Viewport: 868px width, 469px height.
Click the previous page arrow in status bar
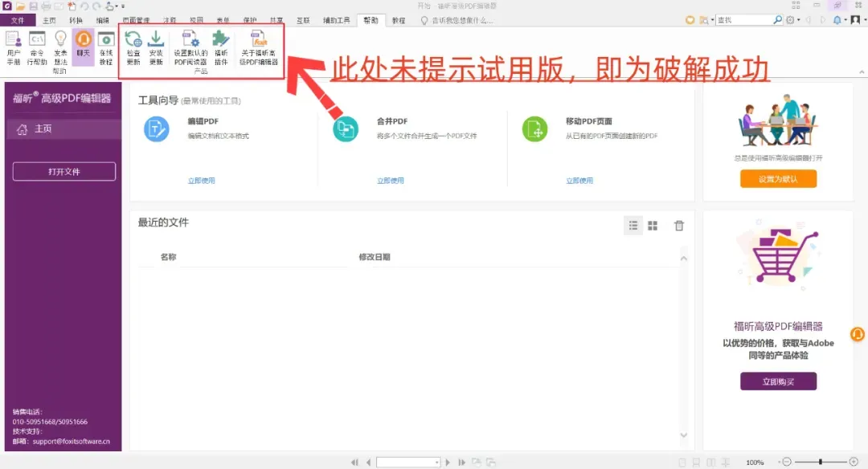pyautogui.click(x=368, y=463)
